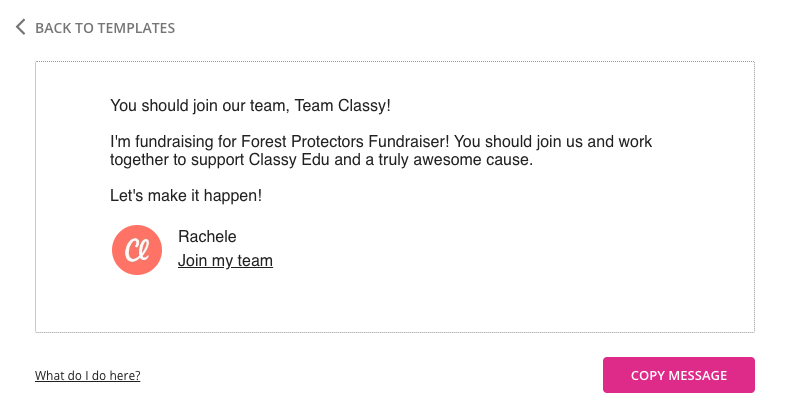Click the coral Classy logo avatar
785x414 pixels.
coord(137,250)
